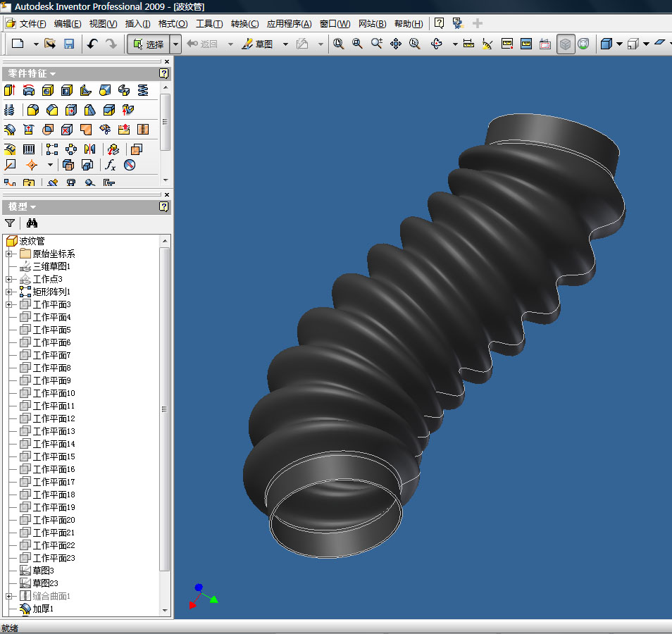Select the Stitch Surface tool
Image resolution: width=672 pixels, height=634 pixels.
[x=143, y=130]
